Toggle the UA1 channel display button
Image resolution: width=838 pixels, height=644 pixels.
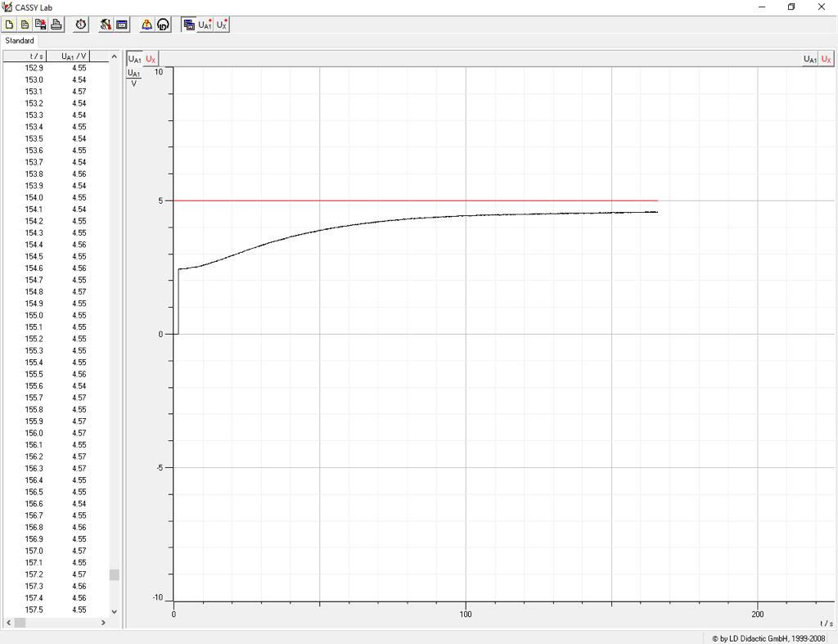203,25
